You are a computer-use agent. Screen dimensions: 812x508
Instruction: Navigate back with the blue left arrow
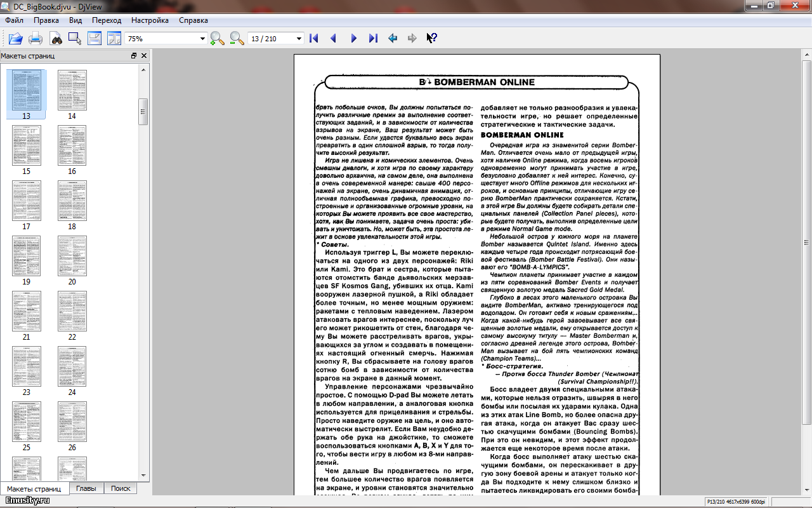point(393,39)
